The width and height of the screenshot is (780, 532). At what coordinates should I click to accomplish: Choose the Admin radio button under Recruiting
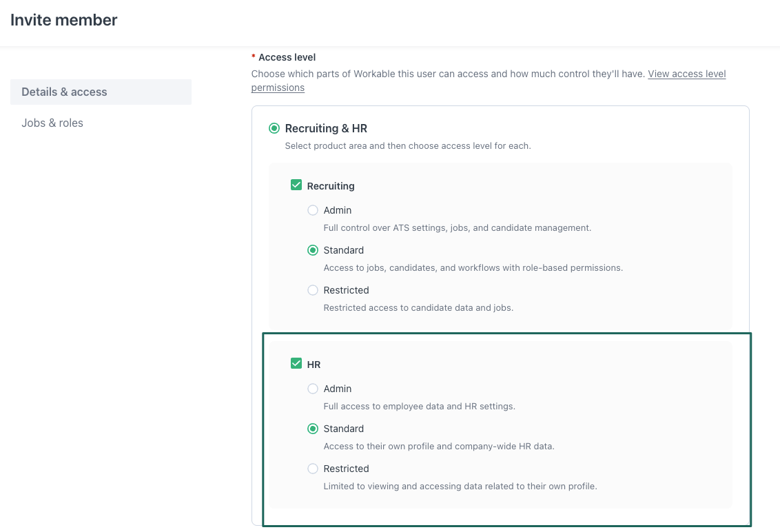[313, 210]
